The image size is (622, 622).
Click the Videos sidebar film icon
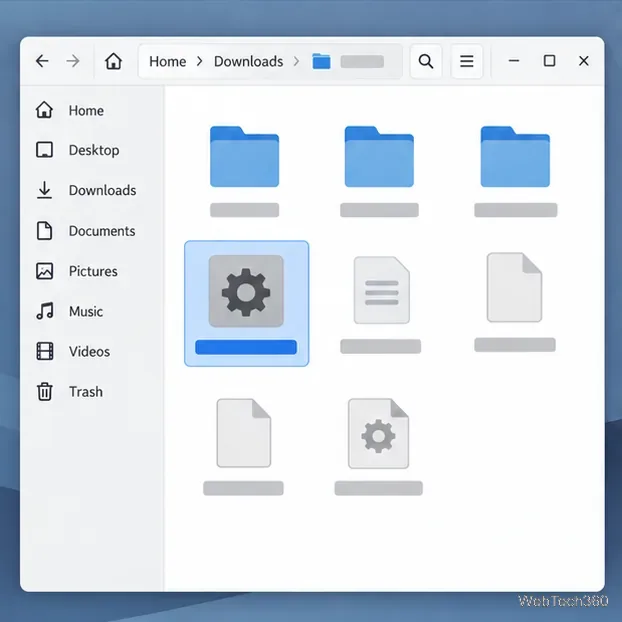(x=45, y=351)
